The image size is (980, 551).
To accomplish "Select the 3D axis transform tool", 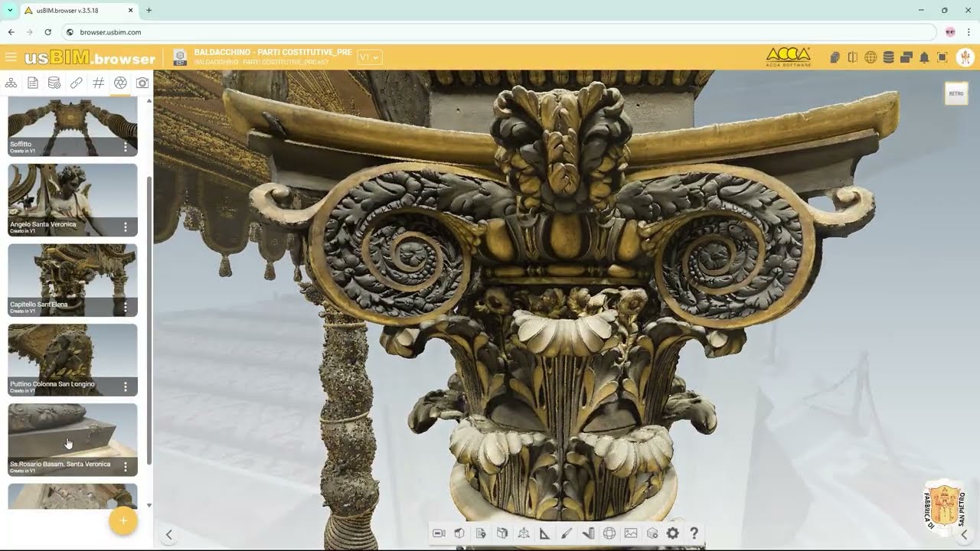I will (524, 533).
